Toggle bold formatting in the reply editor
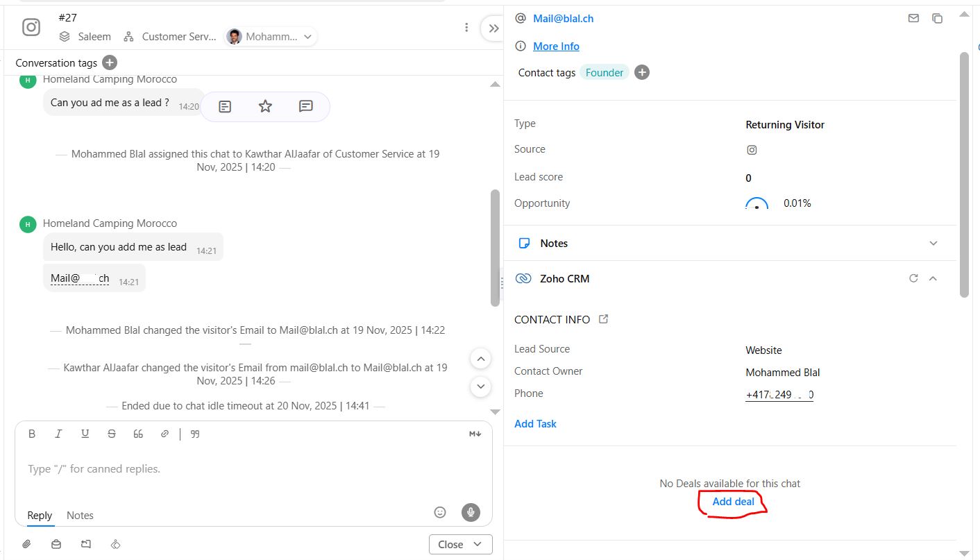The width and height of the screenshot is (980, 560). click(x=32, y=434)
